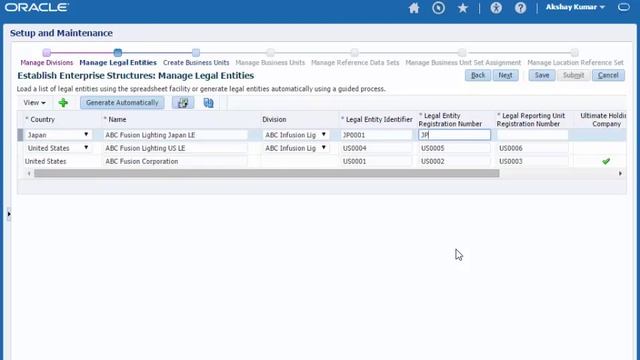Go to the Home icon
Viewport: 640px width, 360px height.
(414, 8)
